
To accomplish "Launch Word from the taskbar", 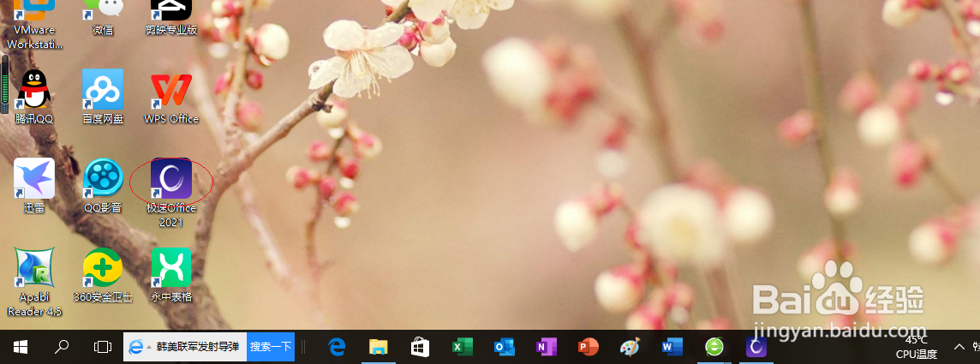I will 672,347.
